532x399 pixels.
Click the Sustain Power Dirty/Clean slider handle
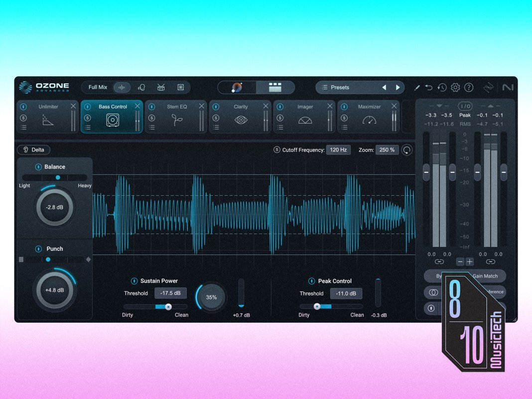coord(168,307)
